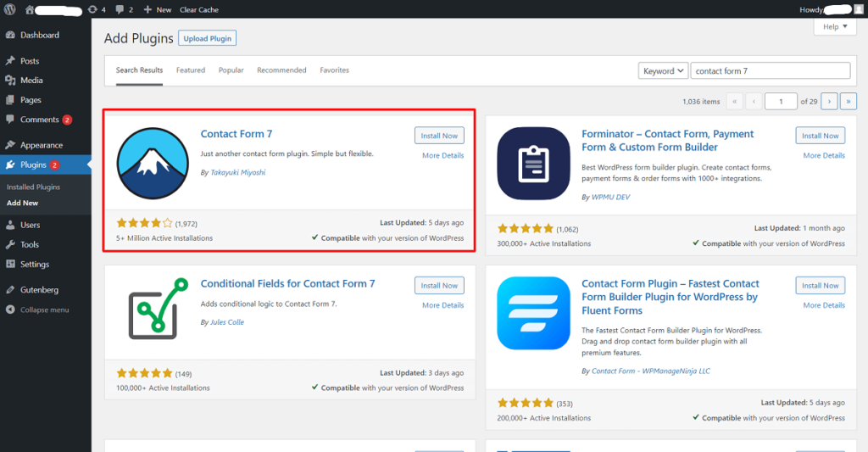Open author Jules Colle link
Screen dimensions: 868x452
[x=227, y=322]
